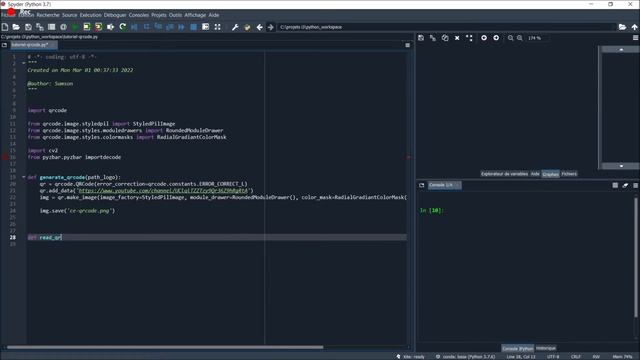Screen dimensions: 640x360
Task: Open the editor pane options menu
Action: pyautogui.click(x=407, y=45)
